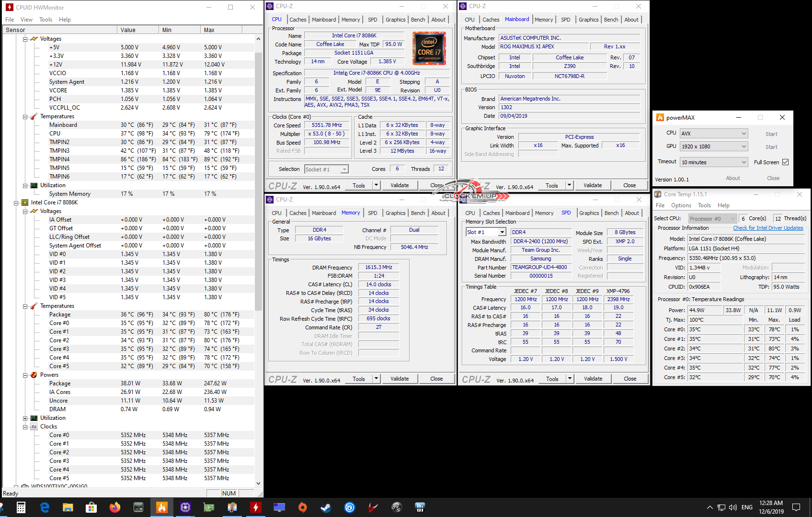Click the volume icon in system tray
Image resolution: width=812 pixels, height=517 pixels.
(732, 507)
